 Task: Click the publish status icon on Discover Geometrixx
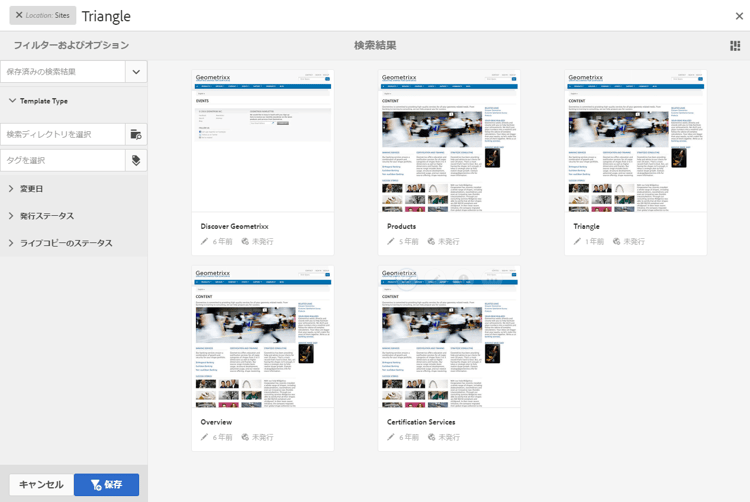click(x=245, y=241)
